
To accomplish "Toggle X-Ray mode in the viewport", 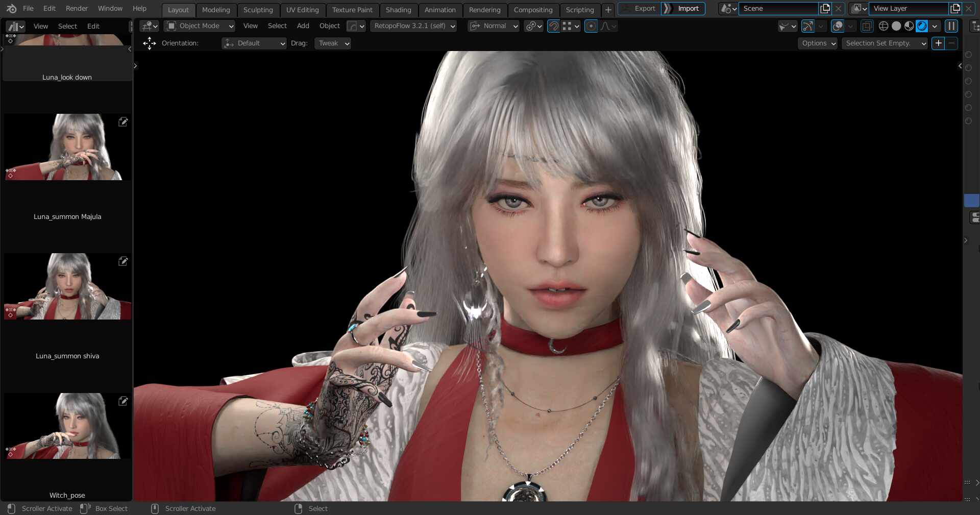I will 866,26.
